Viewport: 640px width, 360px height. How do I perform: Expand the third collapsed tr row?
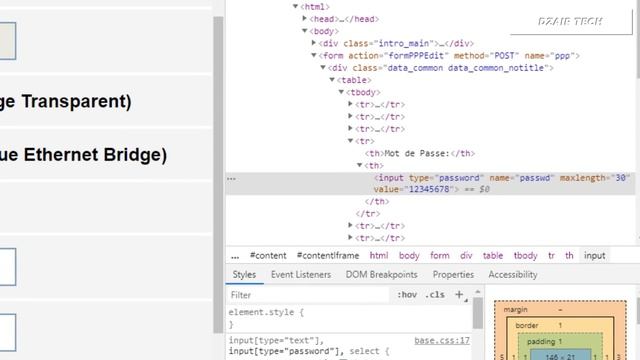pos(350,129)
